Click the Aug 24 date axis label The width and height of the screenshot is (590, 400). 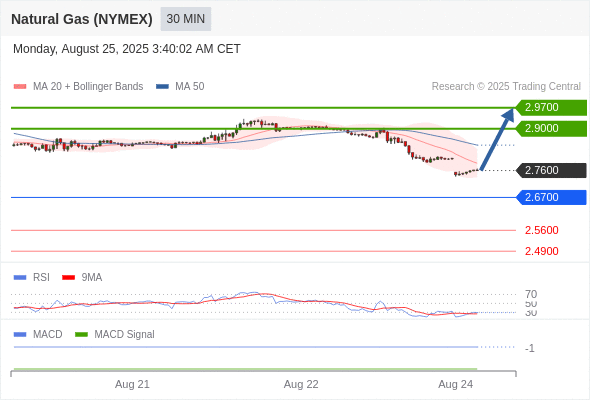(x=455, y=384)
